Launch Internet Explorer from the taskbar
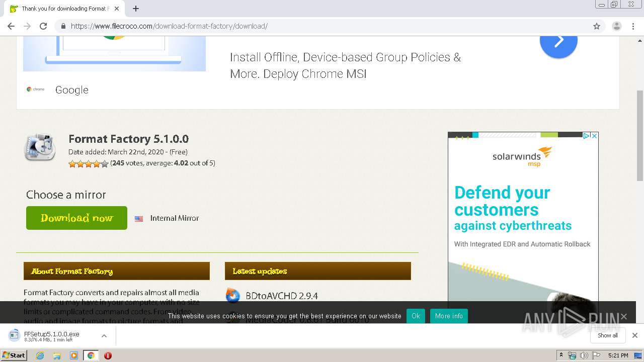 40,355
